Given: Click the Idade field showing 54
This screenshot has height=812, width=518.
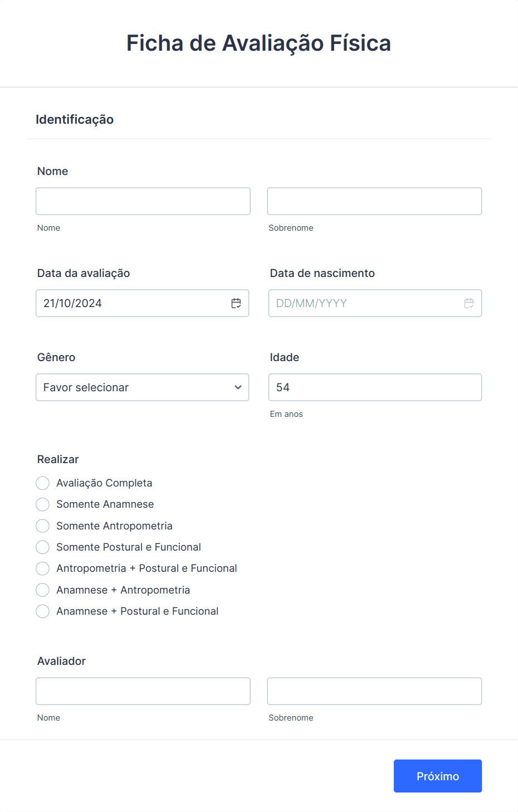Looking at the screenshot, I should click(375, 387).
